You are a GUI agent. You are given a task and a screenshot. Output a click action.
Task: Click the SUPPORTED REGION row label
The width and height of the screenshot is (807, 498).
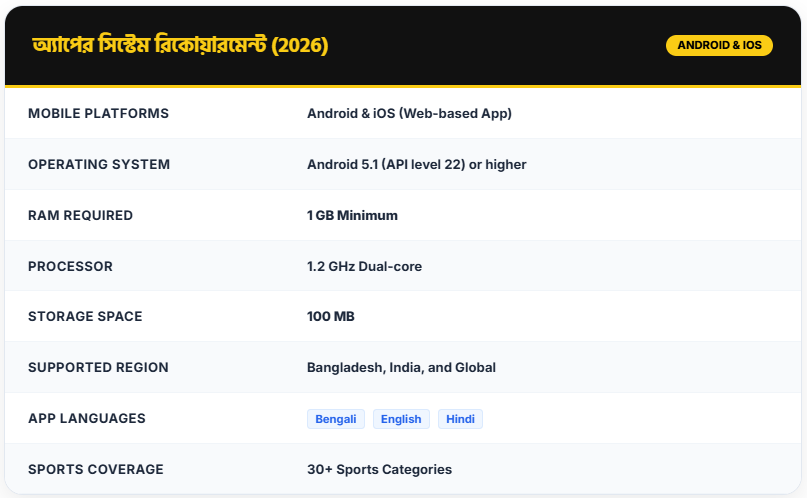tap(98, 368)
